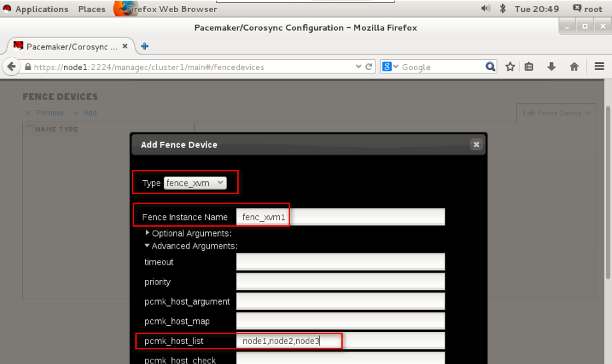This screenshot has height=364, width=612.
Task: Open the clock showing Tue 20:49
Action: [537, 9]
